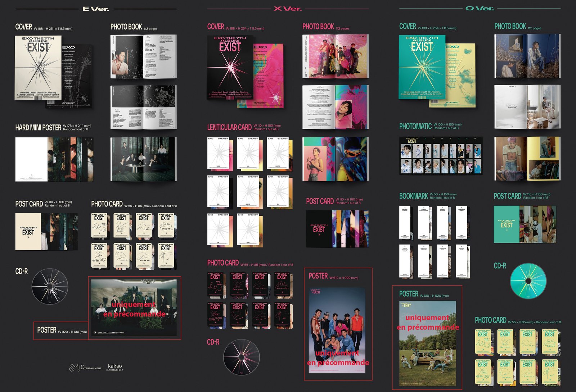Select the hard mini poster image

coord(54,159)
